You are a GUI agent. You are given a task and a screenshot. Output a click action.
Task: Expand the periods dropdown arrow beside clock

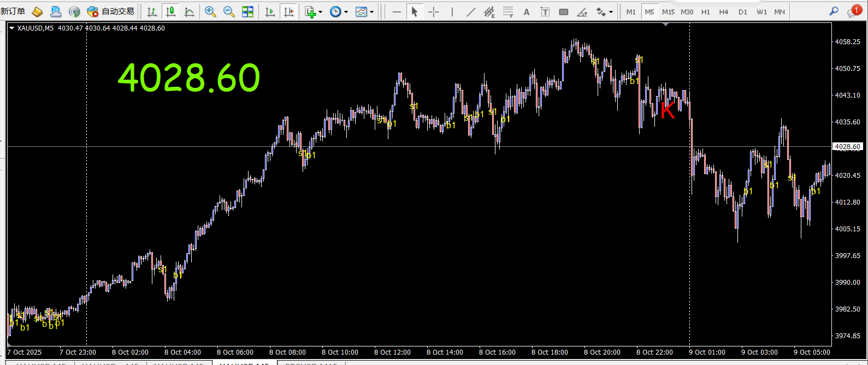coord(346,12)
